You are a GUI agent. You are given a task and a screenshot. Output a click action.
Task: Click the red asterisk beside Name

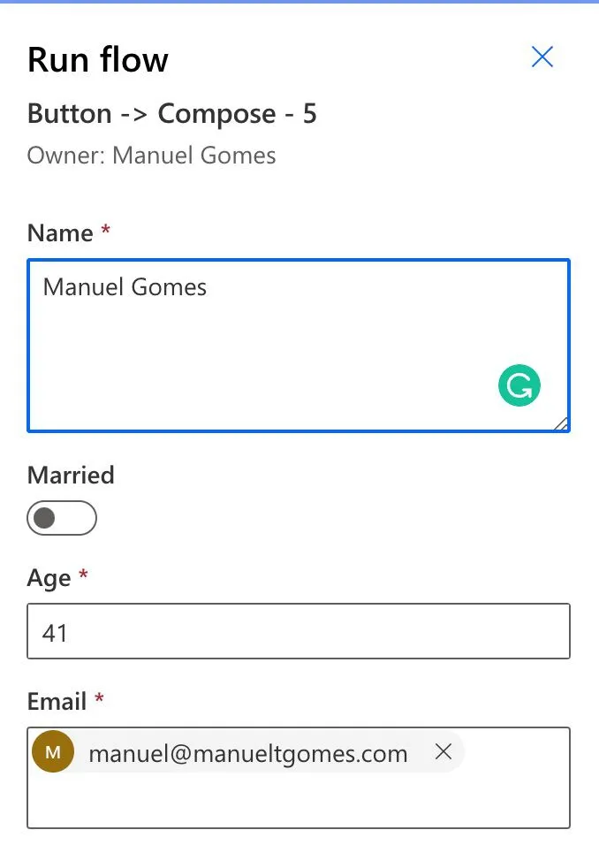pyautogui.click(x=106, y=231)
